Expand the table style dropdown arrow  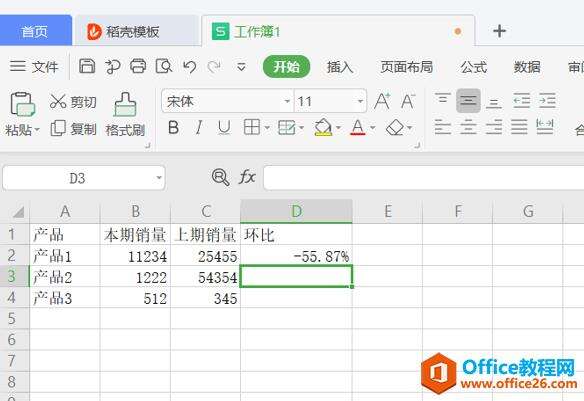pyautogui.click(x=301, y=128)
